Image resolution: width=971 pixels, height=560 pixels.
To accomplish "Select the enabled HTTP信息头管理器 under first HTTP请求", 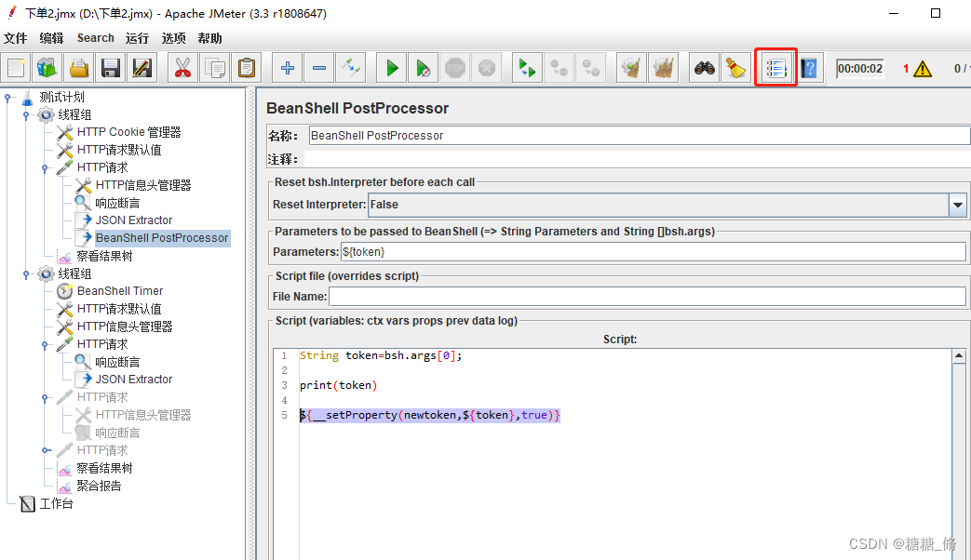I will (x=143, y=186).
